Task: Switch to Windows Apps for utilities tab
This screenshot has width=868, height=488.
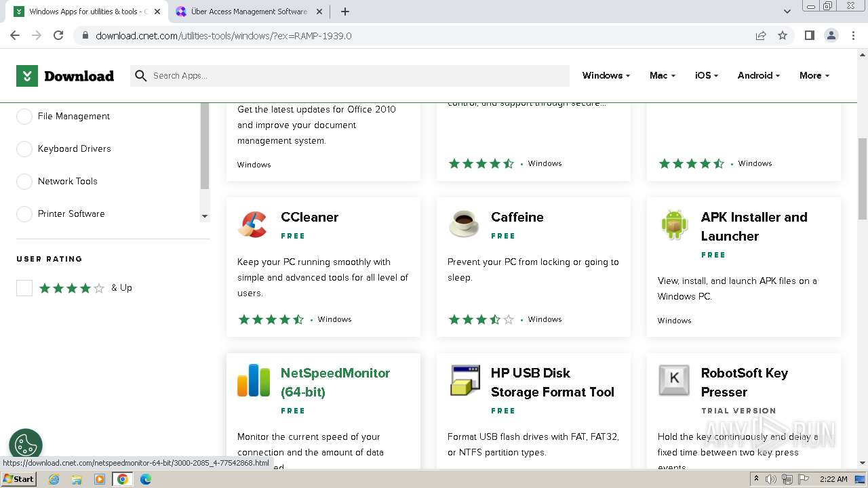Action: pos(88,12)
